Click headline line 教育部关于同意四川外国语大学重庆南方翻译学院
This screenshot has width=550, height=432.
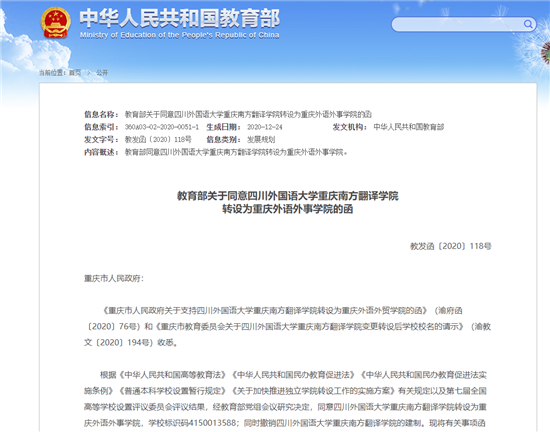pos(288,196)
